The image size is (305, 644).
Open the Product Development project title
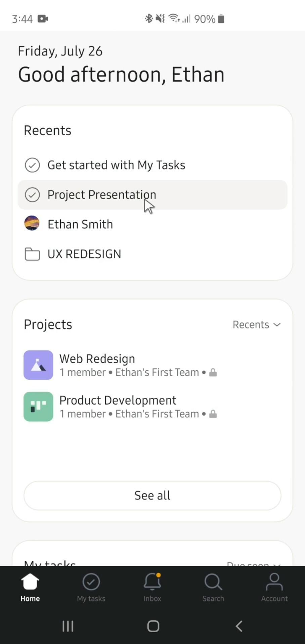click(x=118, y=400)
